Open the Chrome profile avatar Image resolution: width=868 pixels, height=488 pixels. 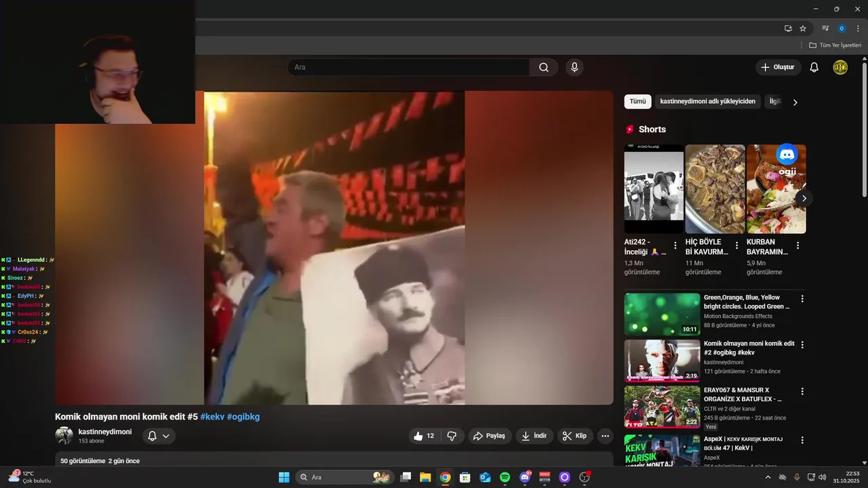842,28
